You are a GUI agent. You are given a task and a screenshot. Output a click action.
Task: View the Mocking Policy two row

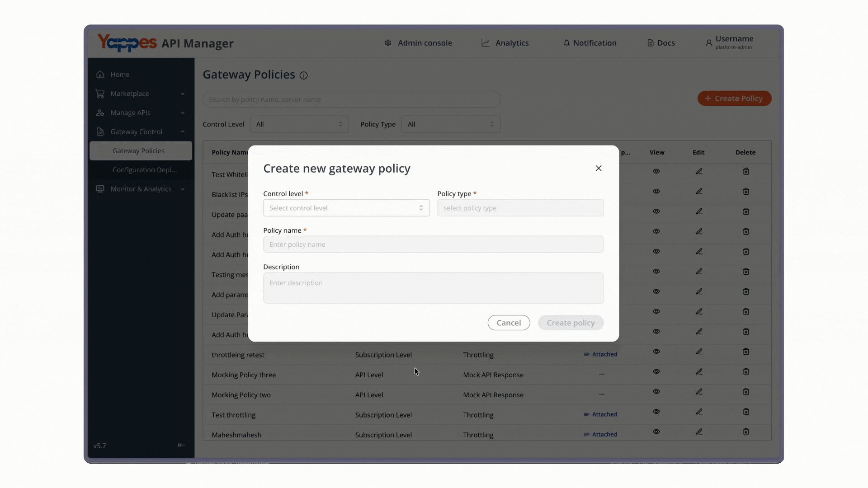coord(656,391)
